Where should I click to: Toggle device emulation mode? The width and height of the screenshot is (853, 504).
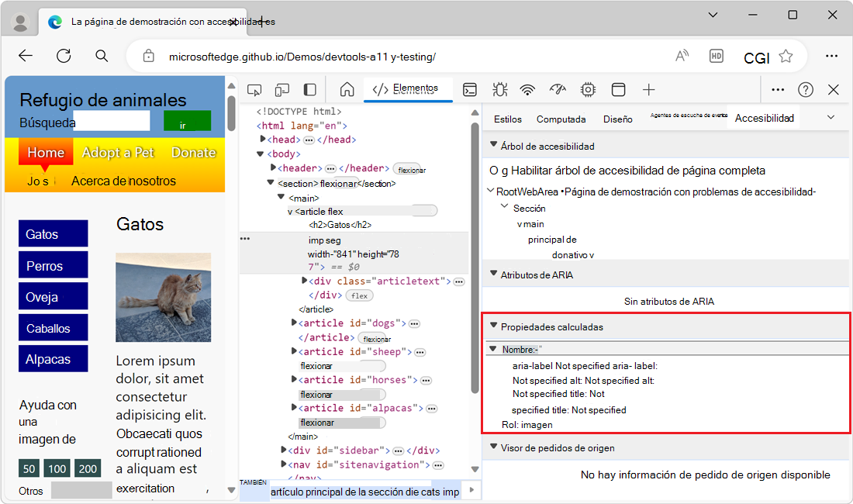(x=282, y=89)
